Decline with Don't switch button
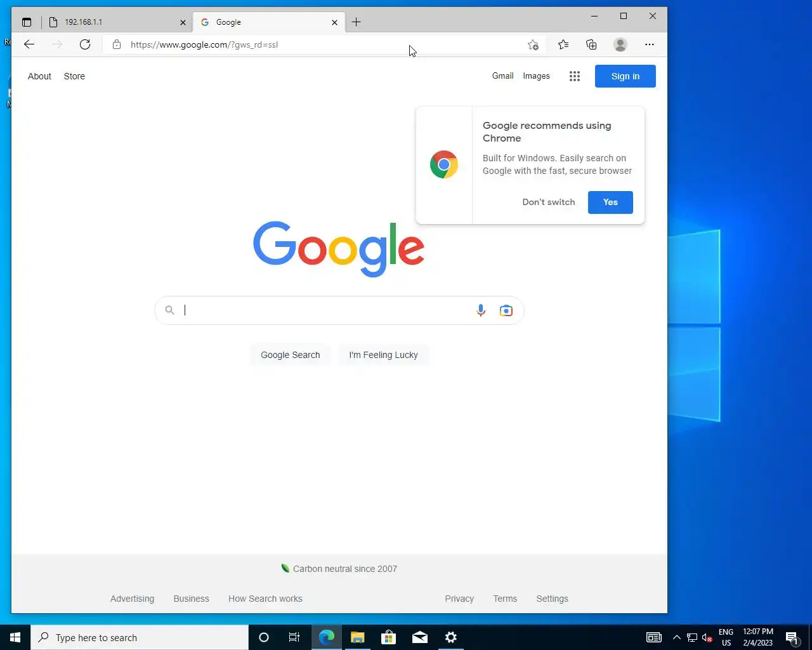The width and height of the screenshot is (812, 650). [x=549, y=202]
